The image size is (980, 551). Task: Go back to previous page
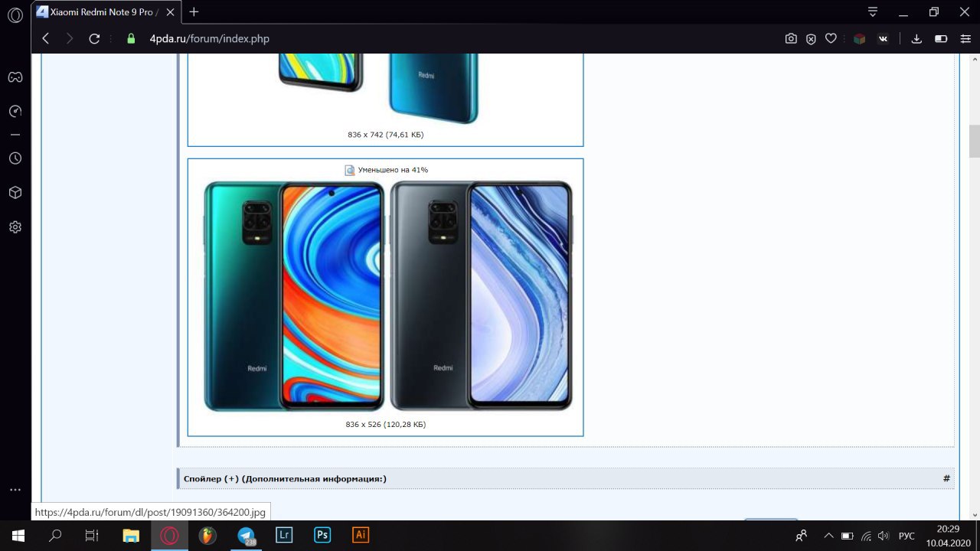(x=46, y=38)
